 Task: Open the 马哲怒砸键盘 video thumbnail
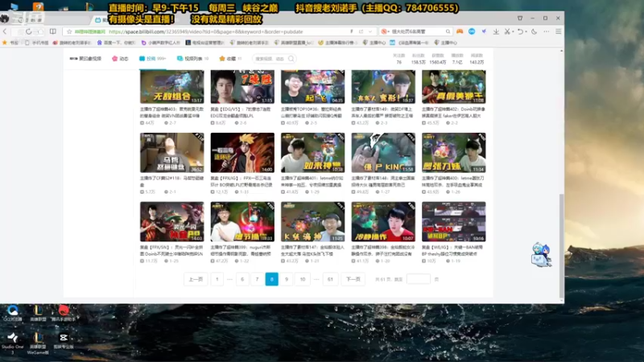[x=171, y=152]
